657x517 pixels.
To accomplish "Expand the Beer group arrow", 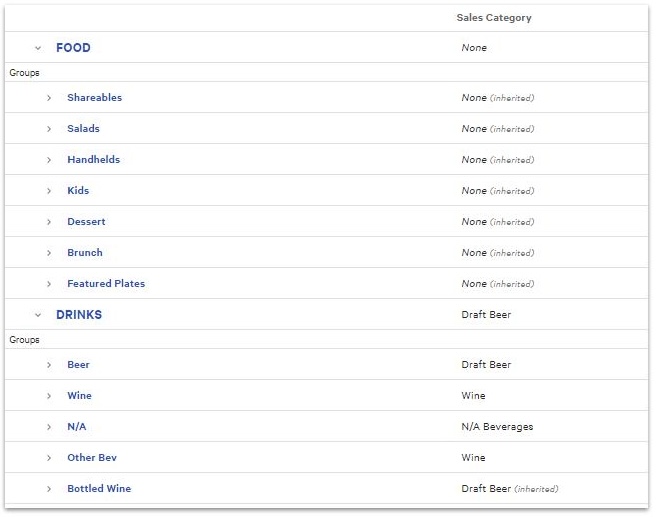I will (49, 365).
